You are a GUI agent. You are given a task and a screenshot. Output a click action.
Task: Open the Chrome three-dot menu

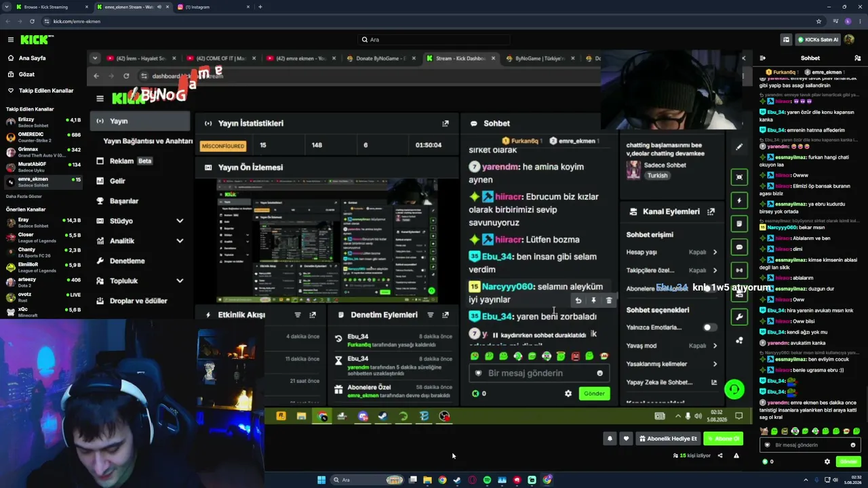(860, 21)
